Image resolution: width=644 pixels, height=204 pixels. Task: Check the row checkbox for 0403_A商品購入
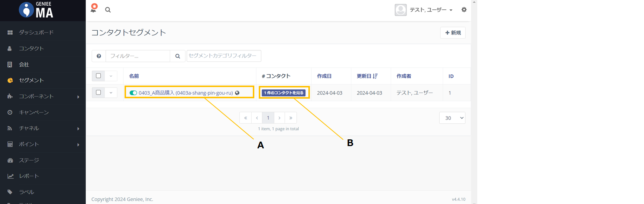(x=98, y=92)
